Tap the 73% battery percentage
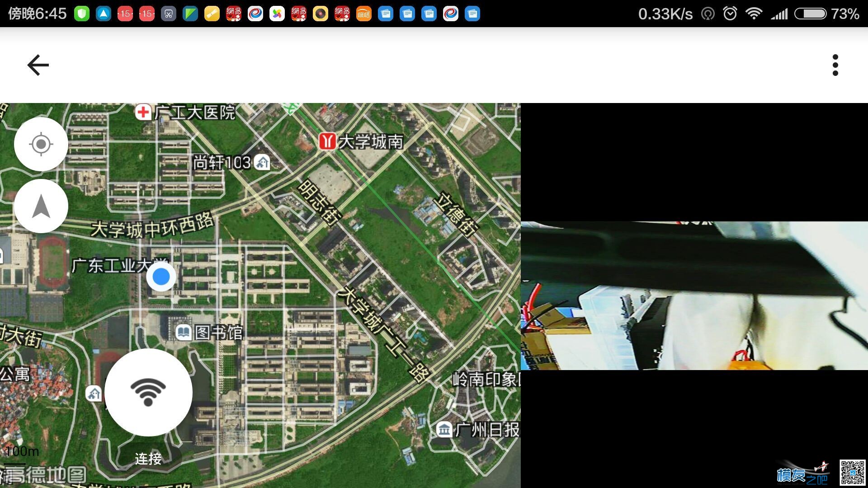The height and width of the screenshot is (488, 868). click(x=845, y=14)
